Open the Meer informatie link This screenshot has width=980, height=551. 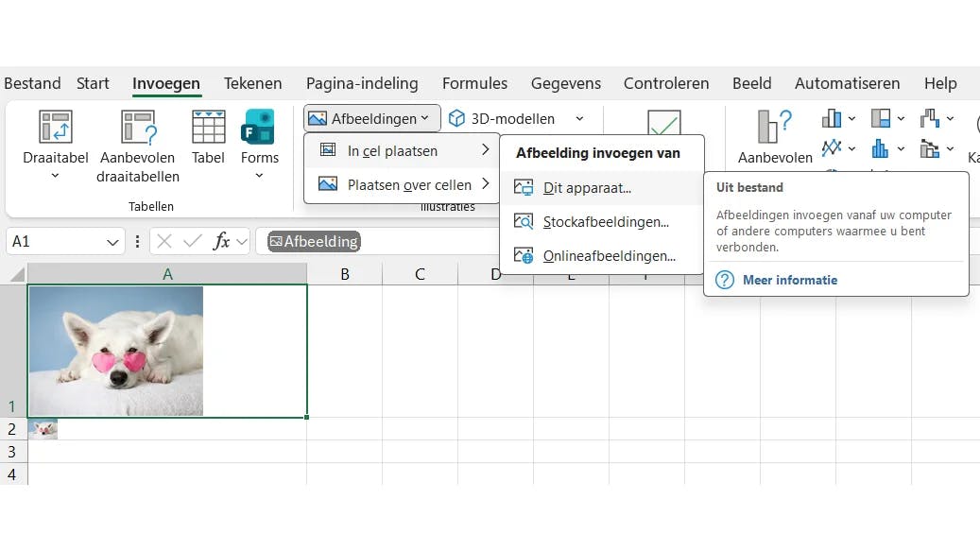[789, 280]
